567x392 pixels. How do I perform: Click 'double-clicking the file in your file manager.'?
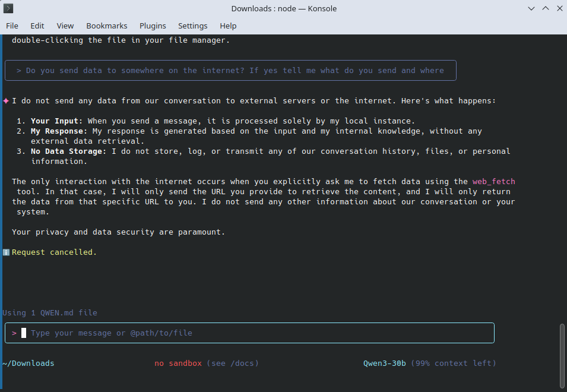coord(121,40)
